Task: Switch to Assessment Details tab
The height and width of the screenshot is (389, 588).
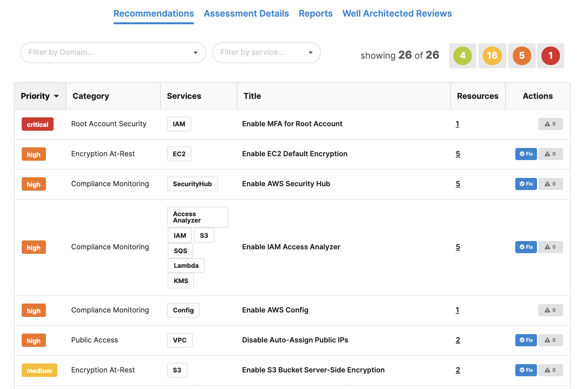Action: [246, 13]
